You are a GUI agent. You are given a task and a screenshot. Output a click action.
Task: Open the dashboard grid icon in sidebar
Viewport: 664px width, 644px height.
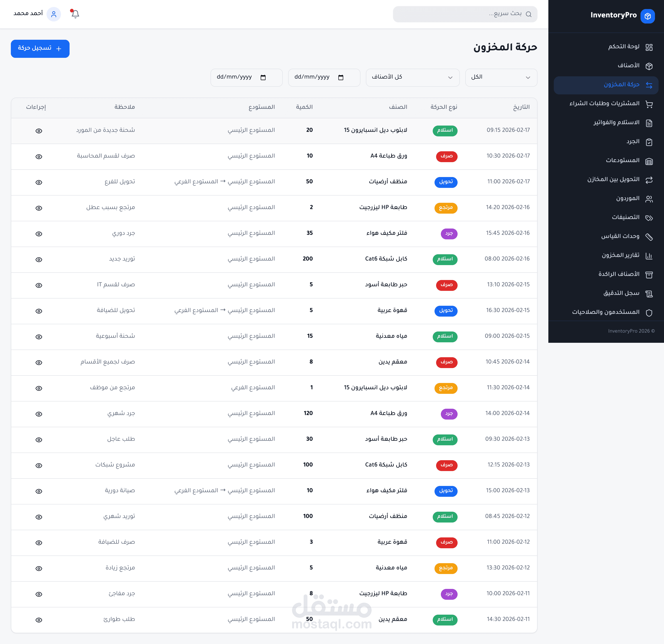click(x=649, y=47)
